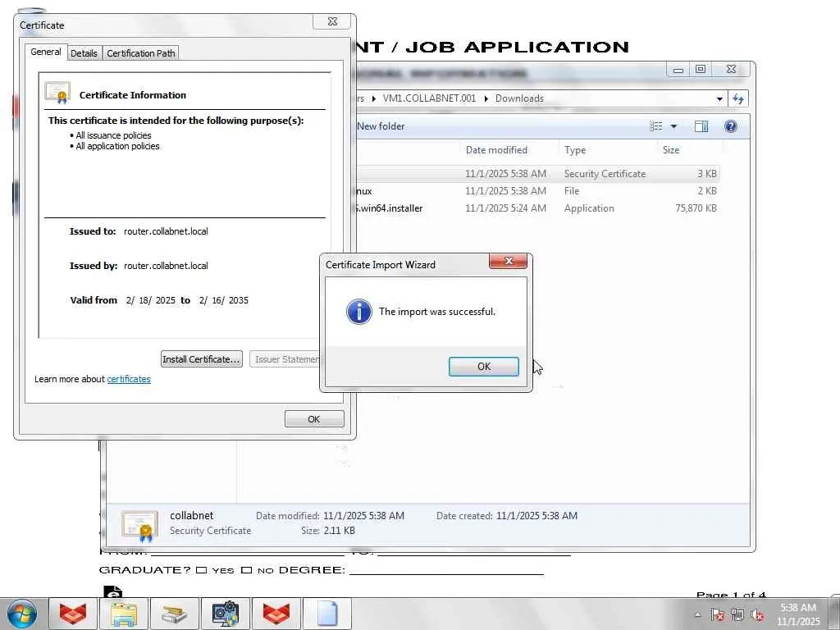Click the New folder toolbar button in Explorer

tap(381, 126)
